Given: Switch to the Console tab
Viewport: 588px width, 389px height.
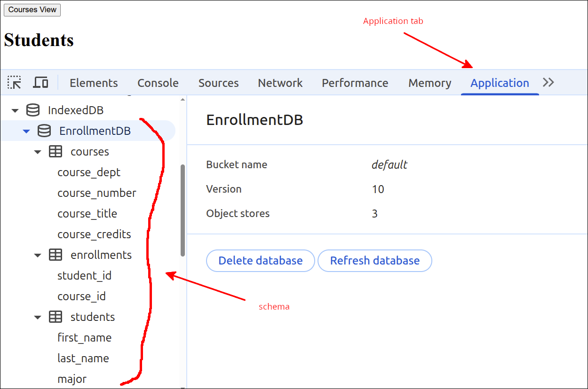Looking at the screenshot, I should pos(158,83).
